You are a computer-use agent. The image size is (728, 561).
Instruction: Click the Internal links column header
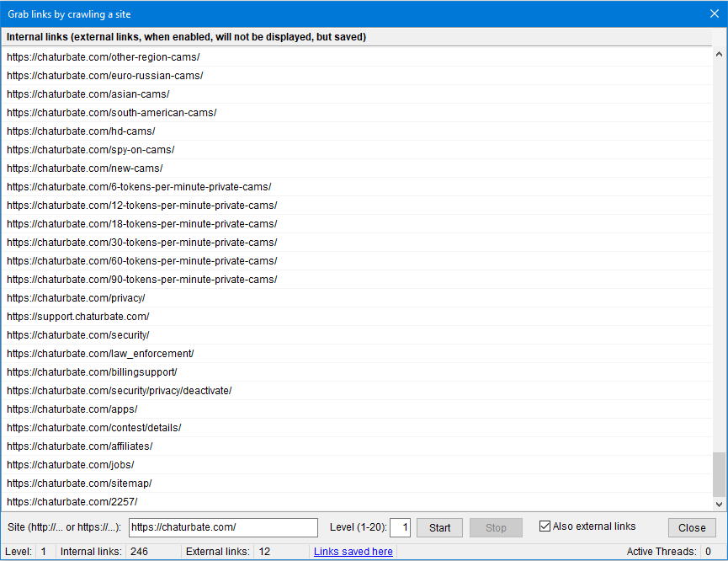[x=357, y=37]
